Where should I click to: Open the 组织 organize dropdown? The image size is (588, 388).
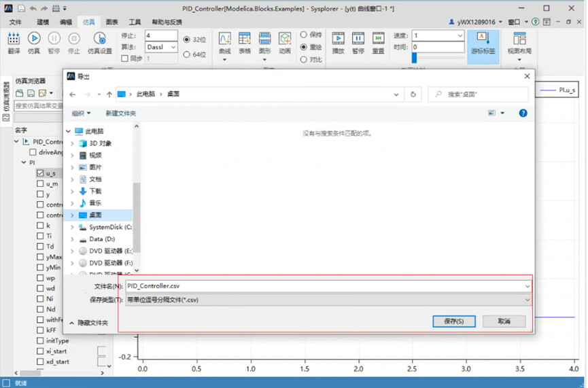[x=81, y=113]
